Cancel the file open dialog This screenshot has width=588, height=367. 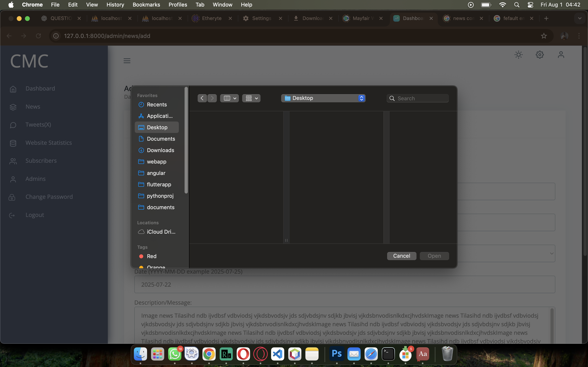point(401,256)
